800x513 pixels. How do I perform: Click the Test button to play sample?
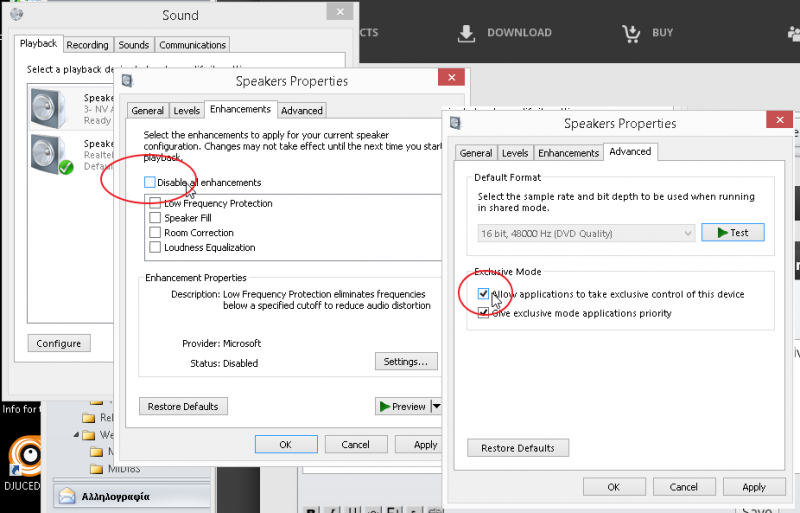732,233
